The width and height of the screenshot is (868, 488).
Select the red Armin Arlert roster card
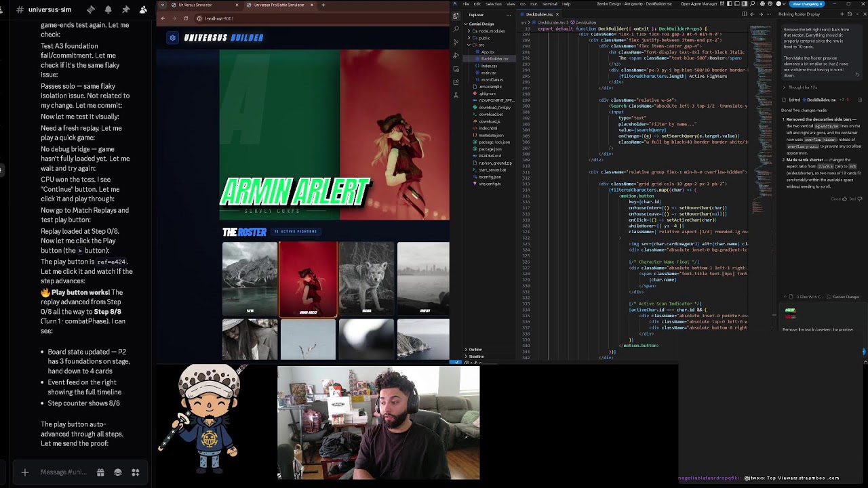point(308,279)
